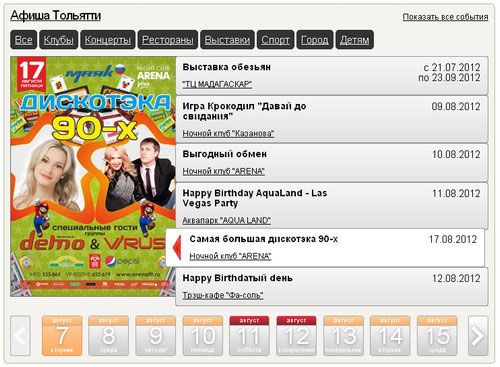Select August 8 calendar tile
The image size is (500, 367).
(108, 336)
